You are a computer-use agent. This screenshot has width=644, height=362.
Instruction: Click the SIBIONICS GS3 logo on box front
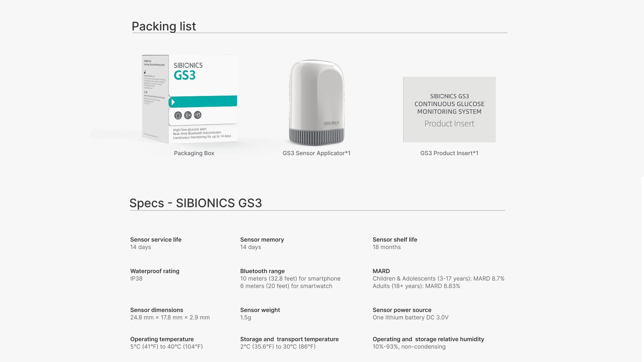point(188,71)
